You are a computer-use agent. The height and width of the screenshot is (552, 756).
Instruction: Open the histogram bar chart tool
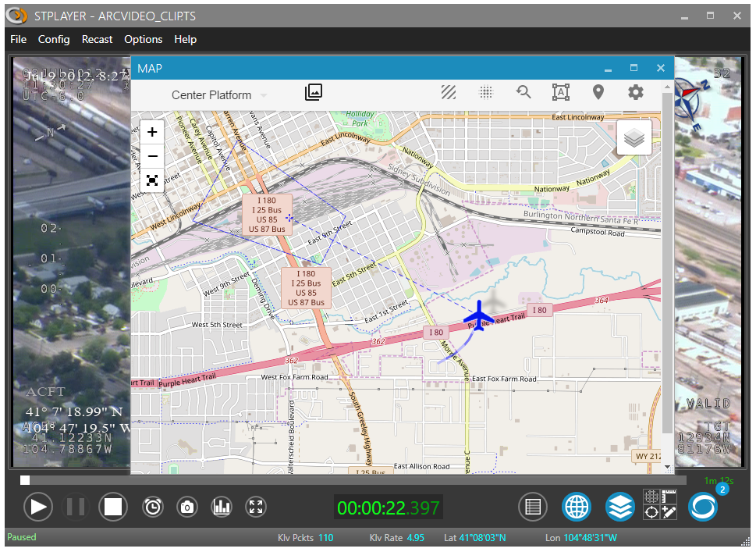click(x=222, y=507)
